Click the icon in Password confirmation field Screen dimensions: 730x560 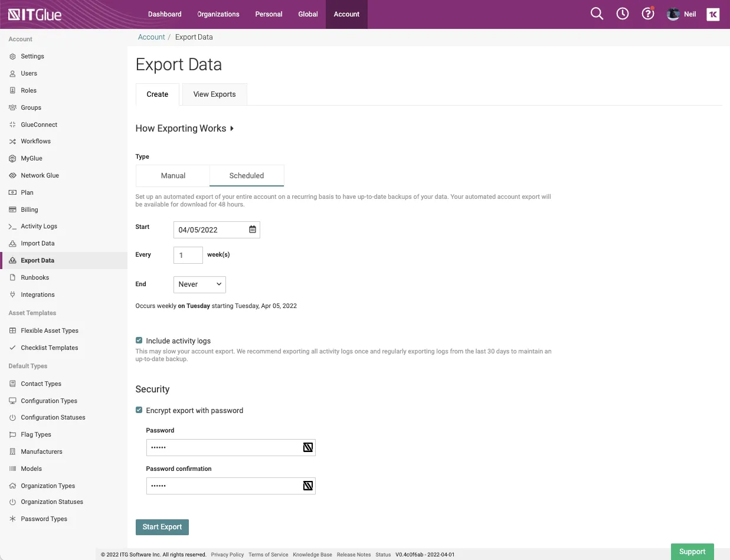pos(307,486)
